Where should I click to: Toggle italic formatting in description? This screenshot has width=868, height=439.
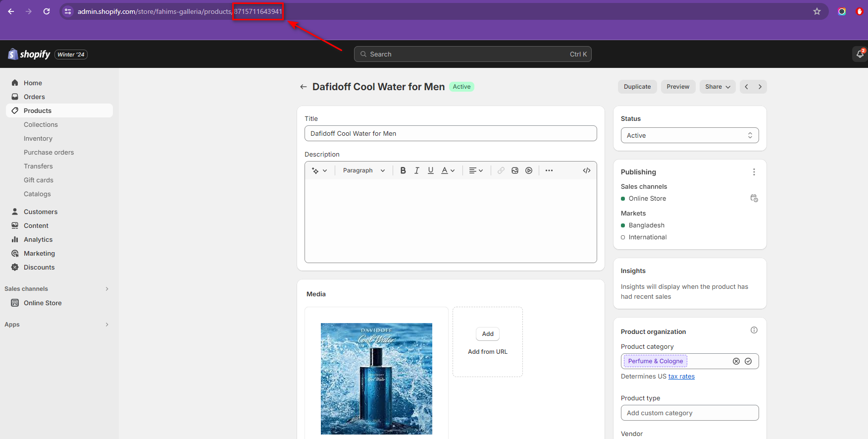[x=417, y=170]
